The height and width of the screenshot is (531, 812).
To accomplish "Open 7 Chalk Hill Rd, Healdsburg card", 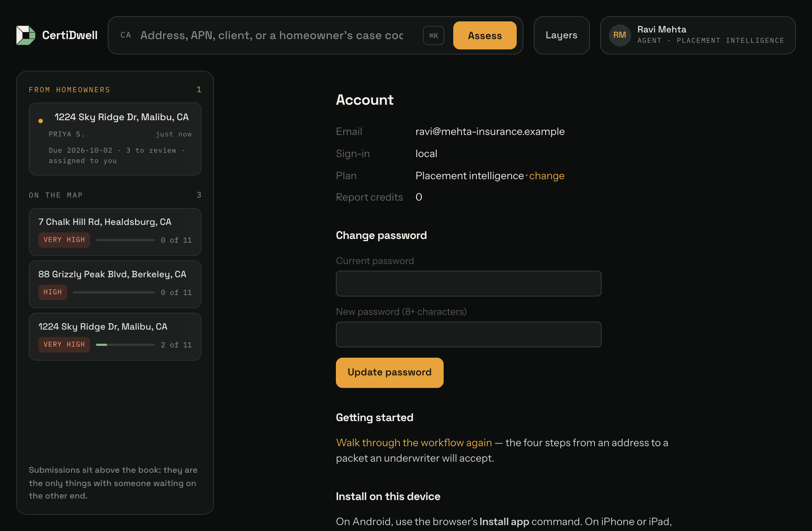I will [x=115, y=232].
